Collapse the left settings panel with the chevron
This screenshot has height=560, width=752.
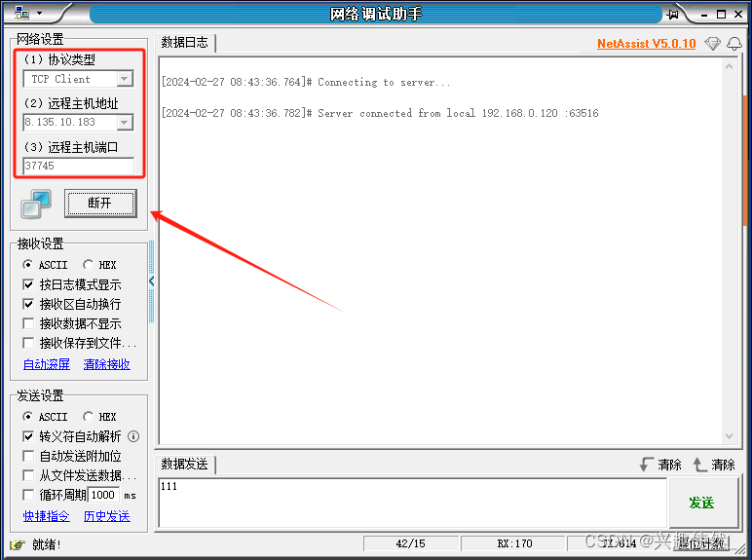click(152, 281)
